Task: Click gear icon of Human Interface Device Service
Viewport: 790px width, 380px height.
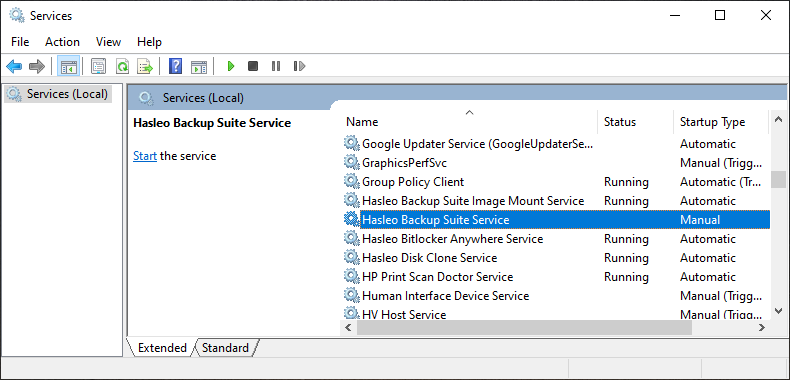Action: (x=352, y=295)
